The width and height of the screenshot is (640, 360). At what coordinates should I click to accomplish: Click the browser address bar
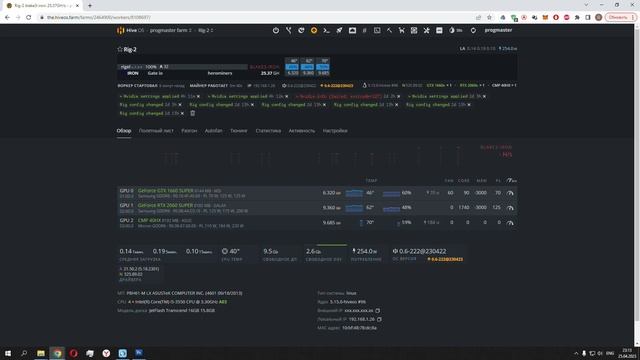pyautogui.click(x=257, y=17)
